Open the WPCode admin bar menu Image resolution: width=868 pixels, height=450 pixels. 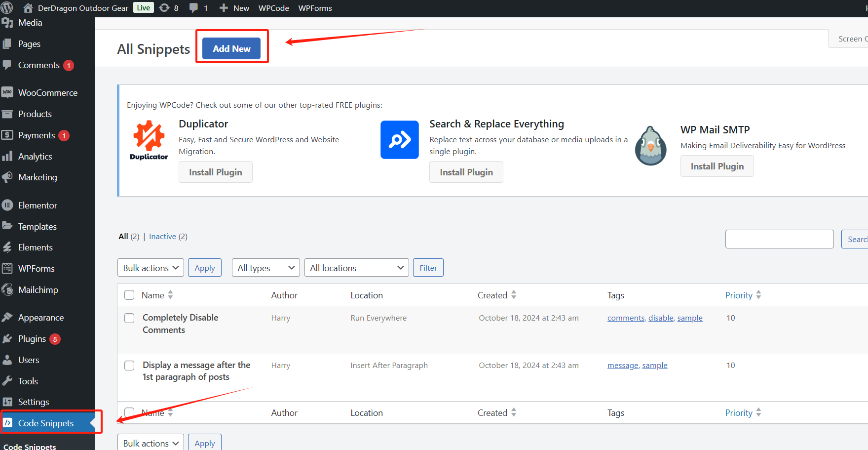tap(273, 8)
